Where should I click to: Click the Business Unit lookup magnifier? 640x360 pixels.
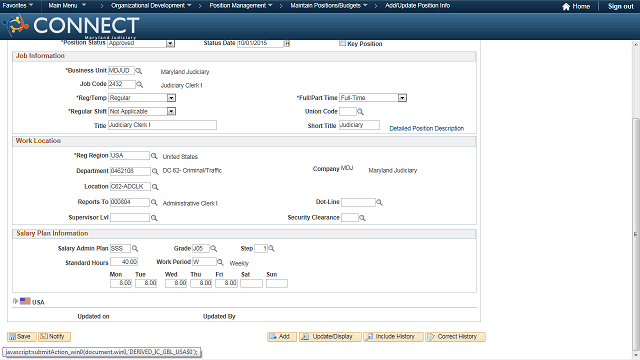(x=139, y=71)
